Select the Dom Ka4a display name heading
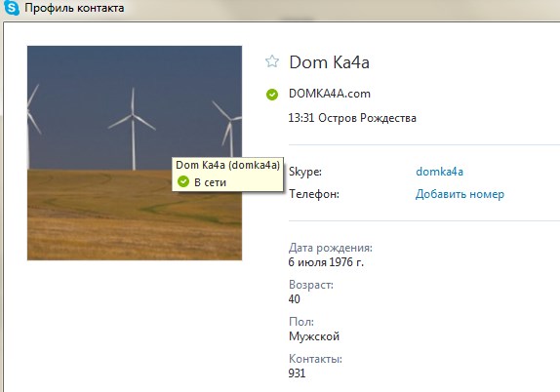560x392 pixels. coord(329,62)
